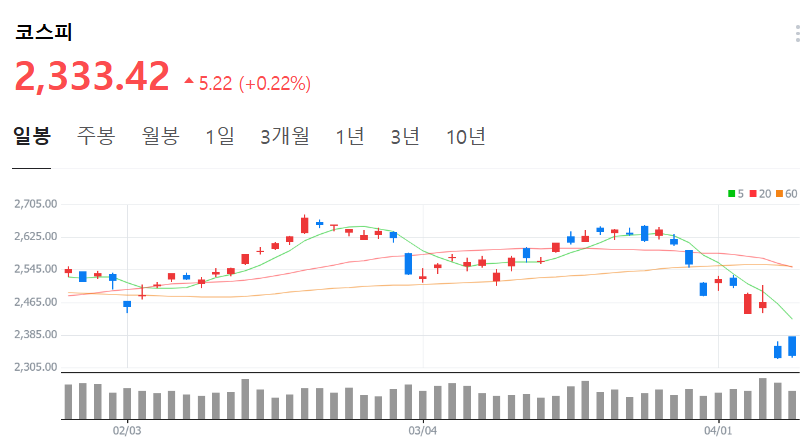Click the 04/01 date axis label

[718, 430]
